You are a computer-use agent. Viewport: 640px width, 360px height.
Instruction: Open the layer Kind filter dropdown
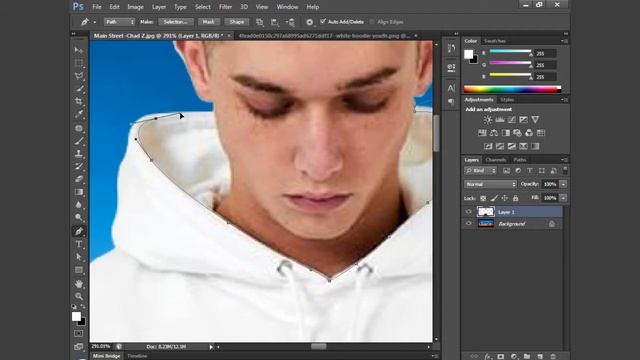click(480, 171)
